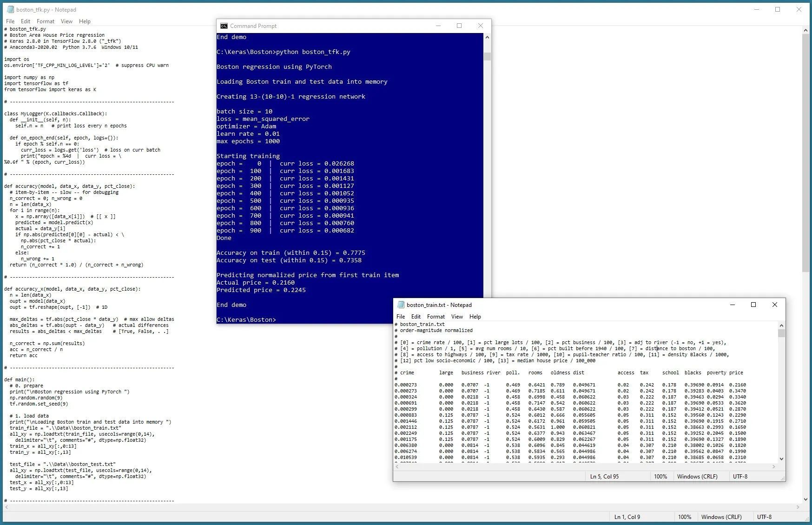Image resolution: width=812 pixels, height=525 pixels.
Task: Close the boston_tfk.py Notepad window
Action: pyautogui.click(x=799, y=9)
